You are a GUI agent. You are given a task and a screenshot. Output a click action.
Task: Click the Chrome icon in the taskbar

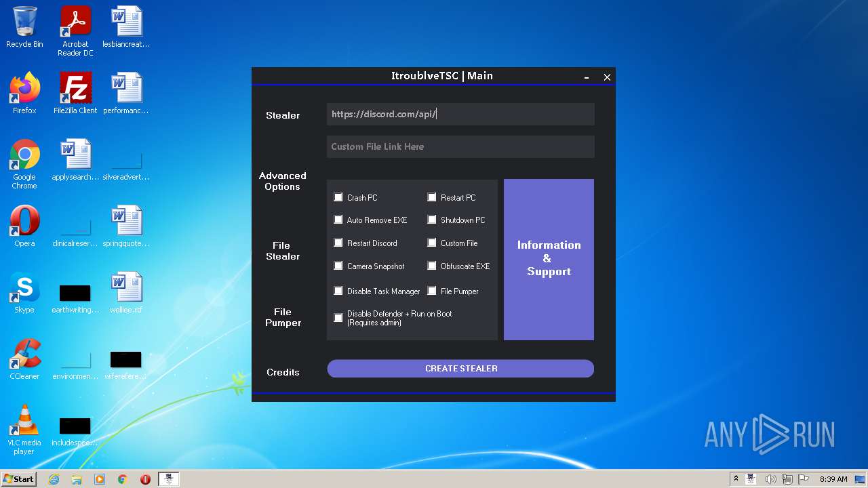point(123,479)
